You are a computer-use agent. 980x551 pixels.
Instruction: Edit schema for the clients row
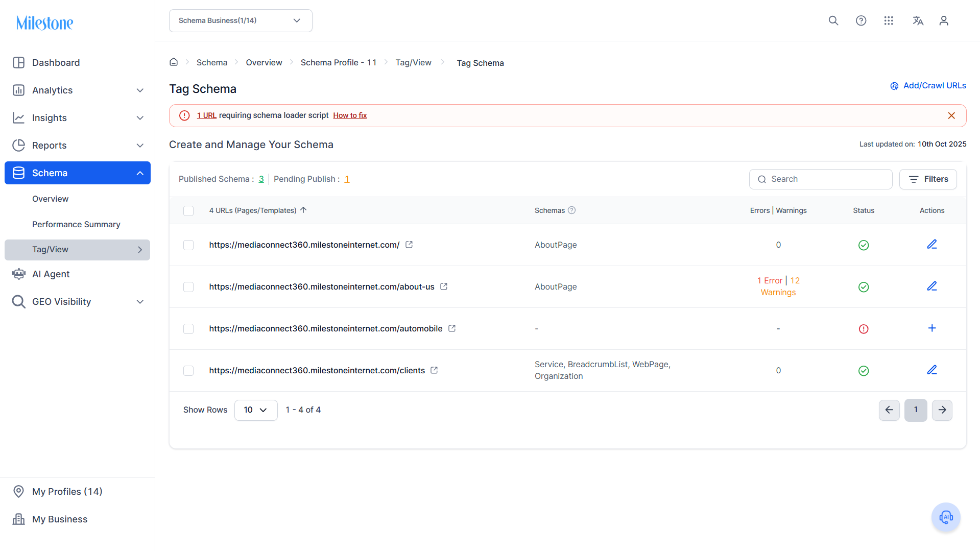pyautogui.click(x=932, y=370)
